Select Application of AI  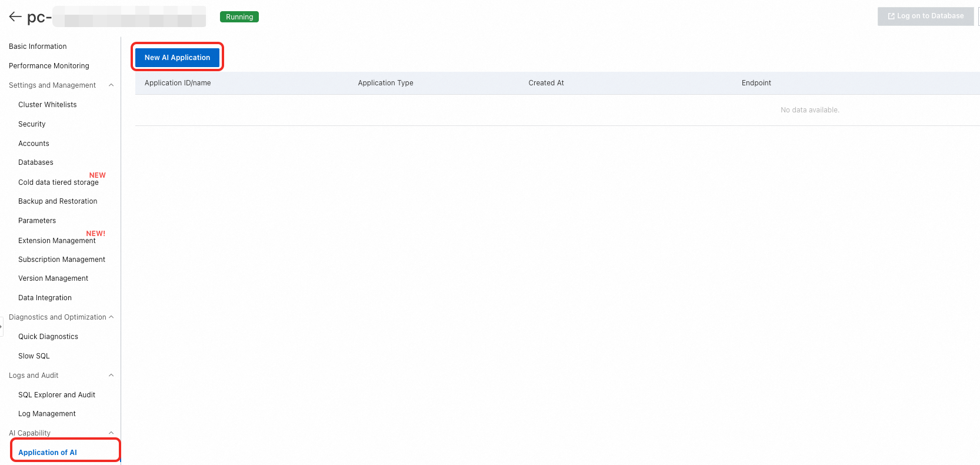tap(47, 453)
